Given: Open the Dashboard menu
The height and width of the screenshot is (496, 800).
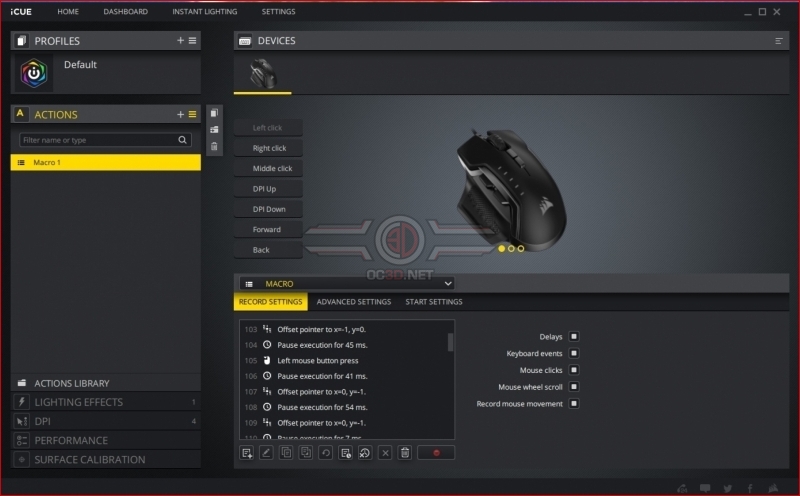Looking at the screenshot, I should point(126,11).
